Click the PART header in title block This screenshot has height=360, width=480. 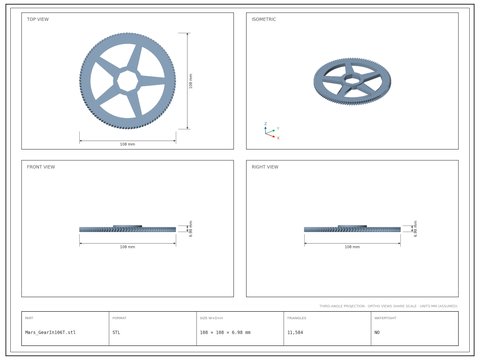29,318
